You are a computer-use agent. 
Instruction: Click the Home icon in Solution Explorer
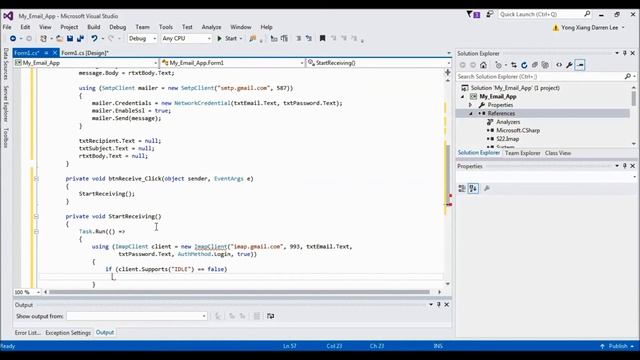click(x=483, y=65)
